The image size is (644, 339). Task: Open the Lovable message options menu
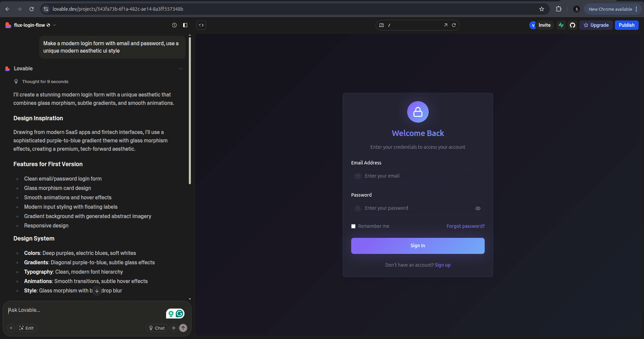click(181, 69)
